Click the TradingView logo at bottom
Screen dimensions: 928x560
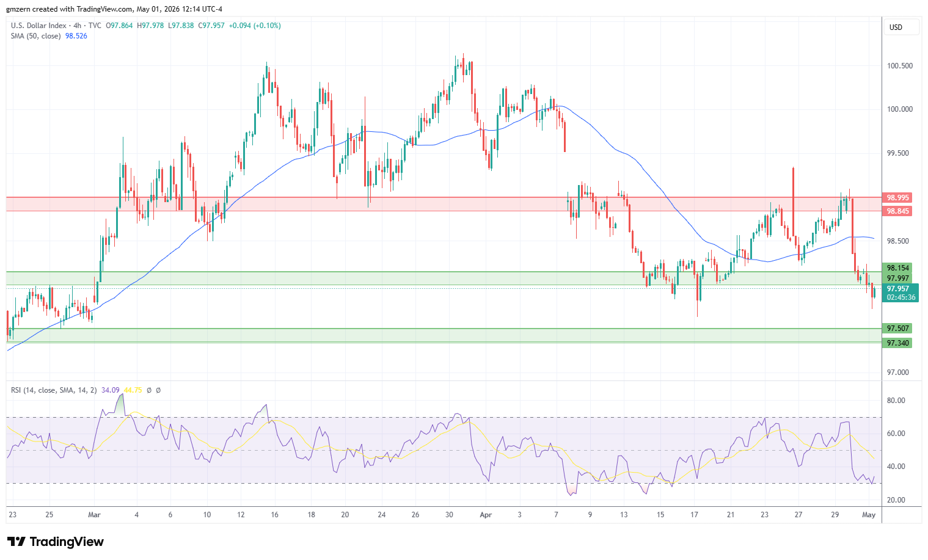coord(56,542)
